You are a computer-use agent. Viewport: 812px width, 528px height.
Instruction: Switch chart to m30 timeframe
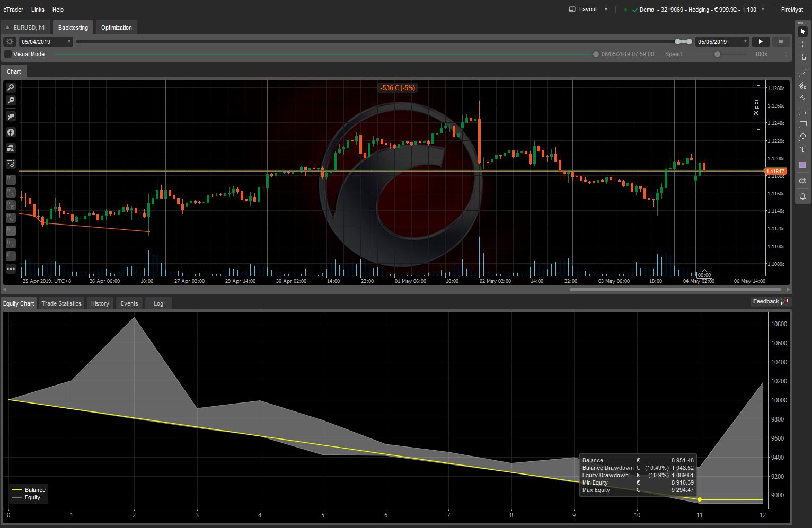click(x=11, y=218)
